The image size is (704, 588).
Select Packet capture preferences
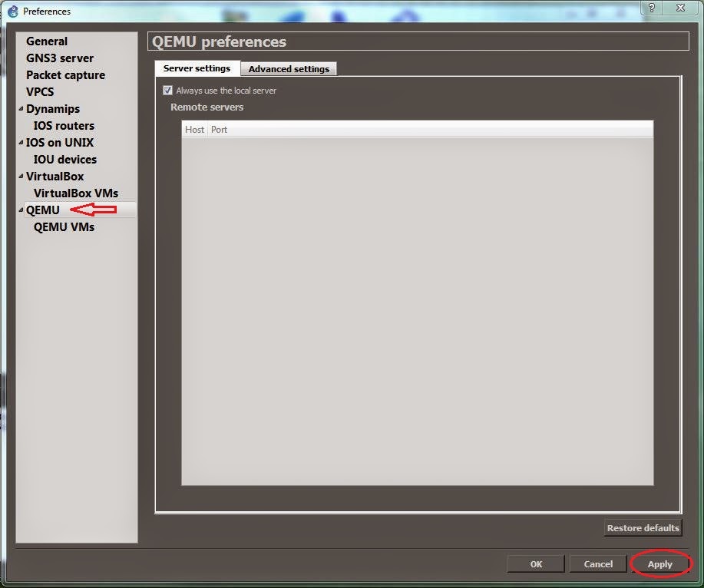tap(65, 75)
